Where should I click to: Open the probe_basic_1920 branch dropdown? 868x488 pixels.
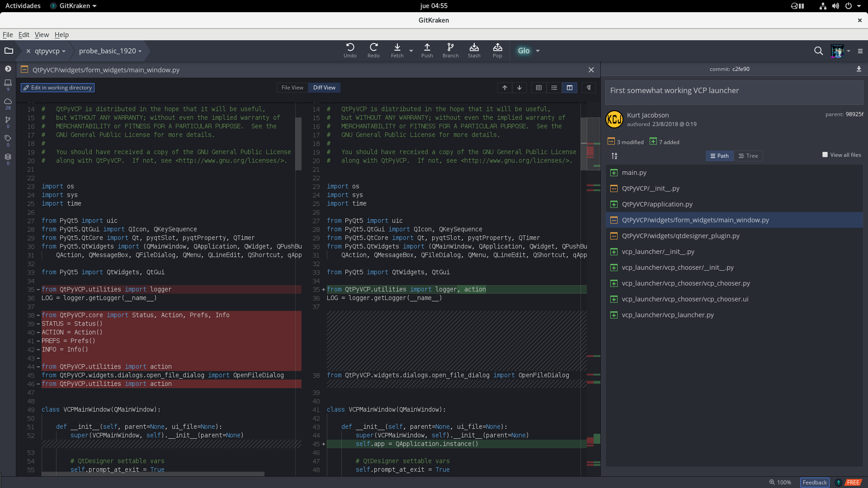[110, 51]
